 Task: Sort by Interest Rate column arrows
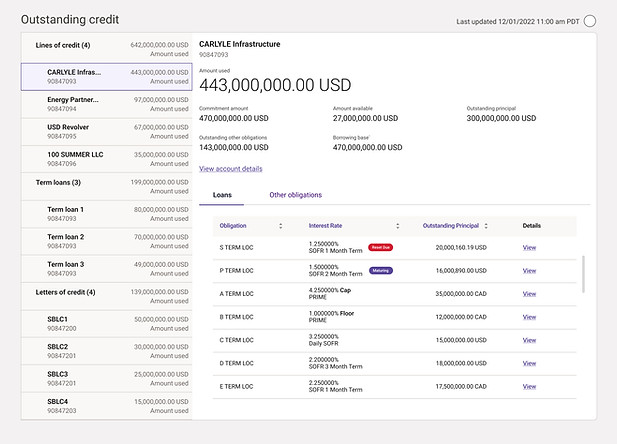(x=397, y=226)
